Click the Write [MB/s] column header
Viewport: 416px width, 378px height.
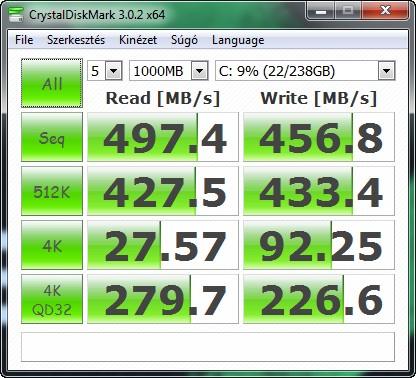tap(319, 98)
